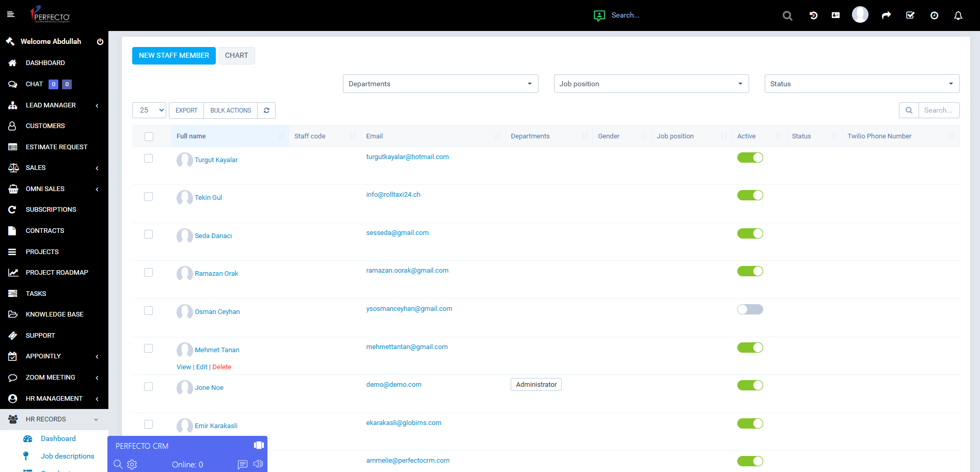Click Delete link under Mehmet Tanan
980x472 pixels.
click(222, 367)
